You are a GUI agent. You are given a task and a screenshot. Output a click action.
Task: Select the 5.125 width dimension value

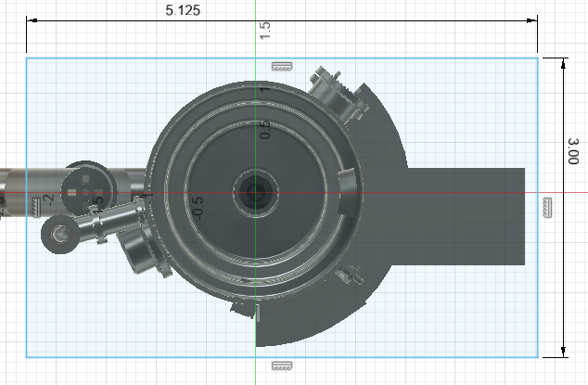183,10
